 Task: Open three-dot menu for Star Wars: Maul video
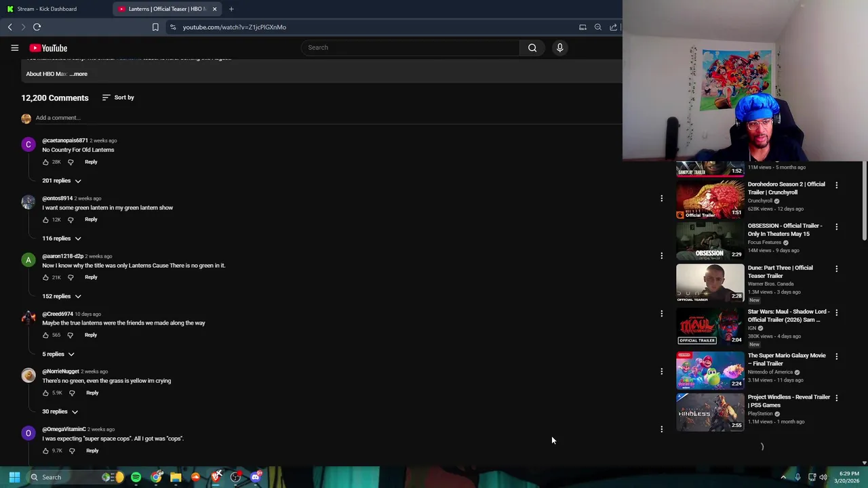click(x=836, y=312)
